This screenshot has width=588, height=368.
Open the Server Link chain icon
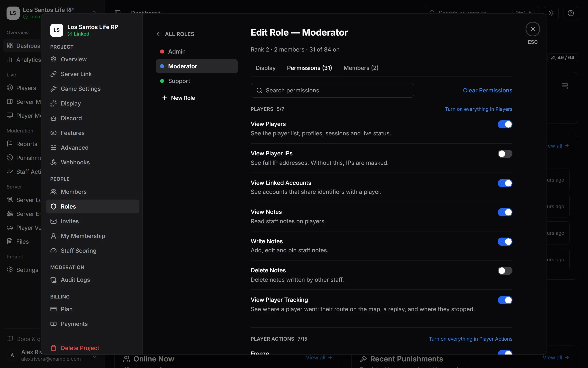point(53,74)
